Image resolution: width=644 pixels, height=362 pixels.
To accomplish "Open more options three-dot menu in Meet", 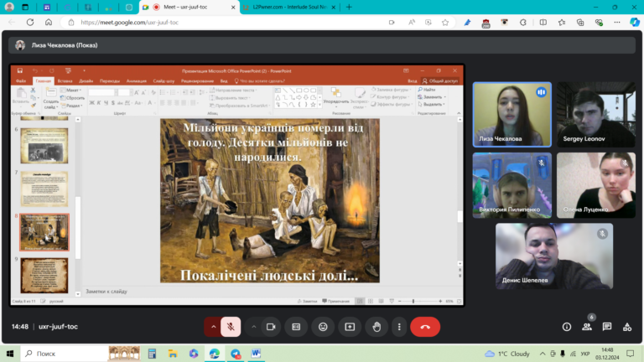I will click(x=399, y=327).
